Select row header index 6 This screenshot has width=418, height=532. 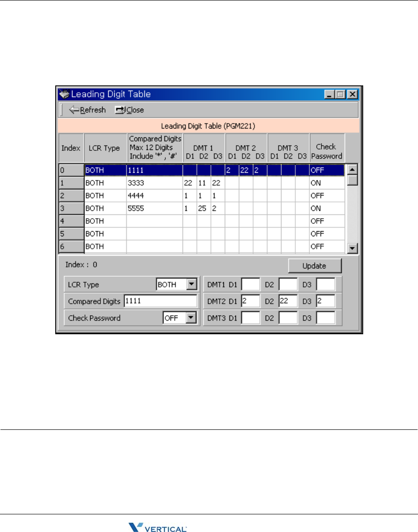pos(72,247)
